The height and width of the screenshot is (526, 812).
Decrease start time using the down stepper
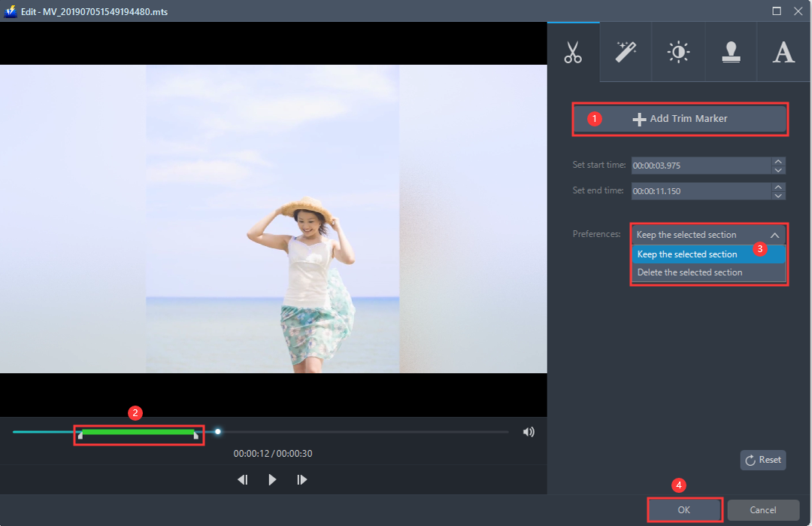(x=778, y=169)
